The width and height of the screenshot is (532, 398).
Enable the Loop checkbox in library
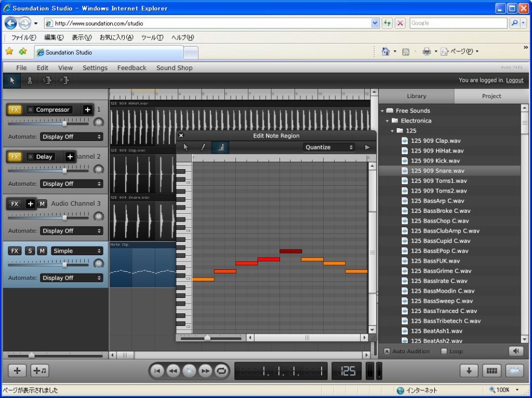click(444, 351)
